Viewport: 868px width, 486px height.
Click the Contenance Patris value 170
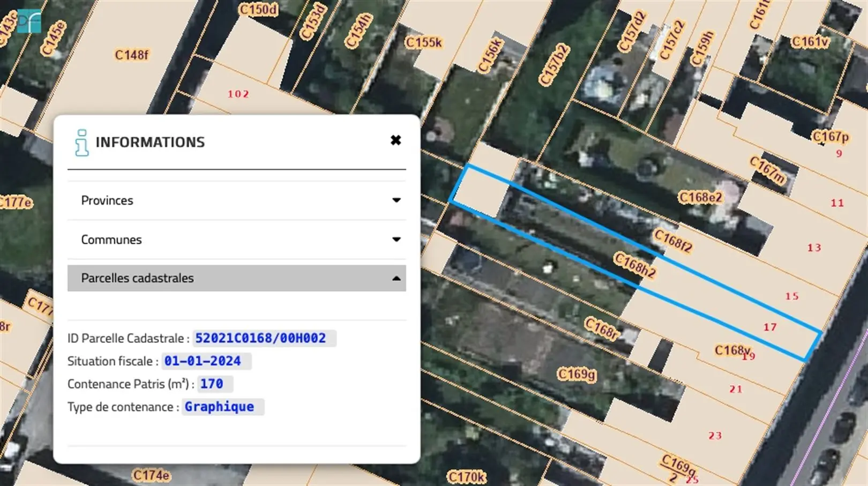[212, 384]
